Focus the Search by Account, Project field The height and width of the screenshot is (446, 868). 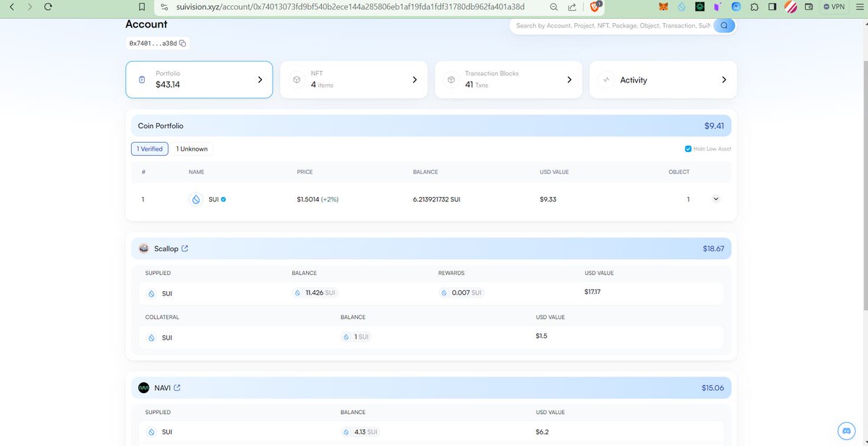[613, 25]
